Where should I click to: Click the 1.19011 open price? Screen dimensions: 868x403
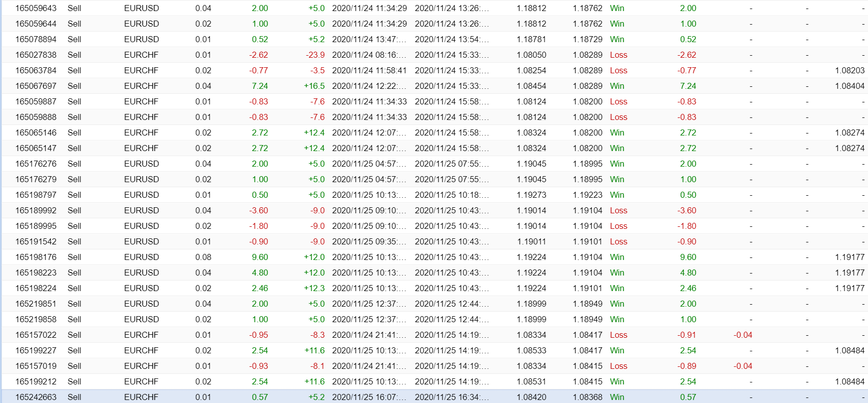point(532,241)
